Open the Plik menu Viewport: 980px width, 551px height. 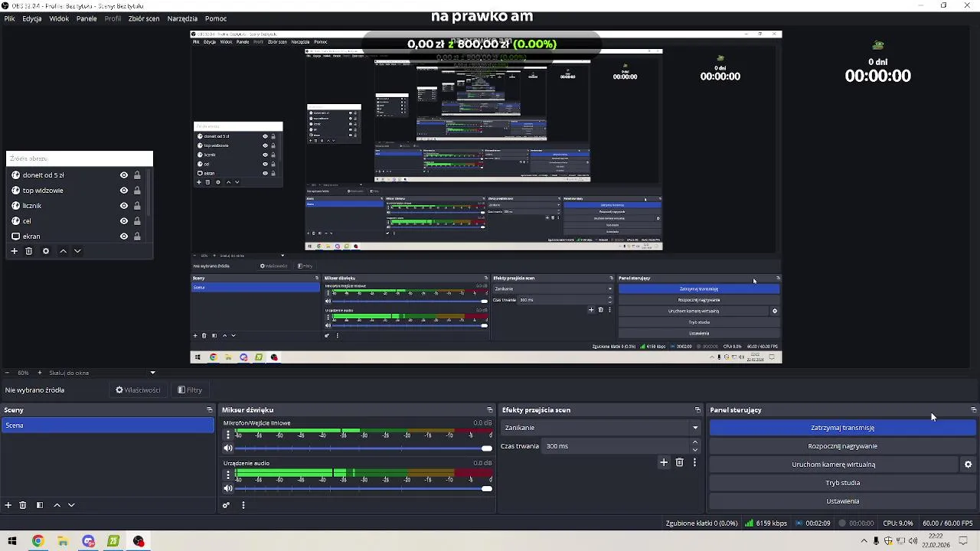coord(10,18)
